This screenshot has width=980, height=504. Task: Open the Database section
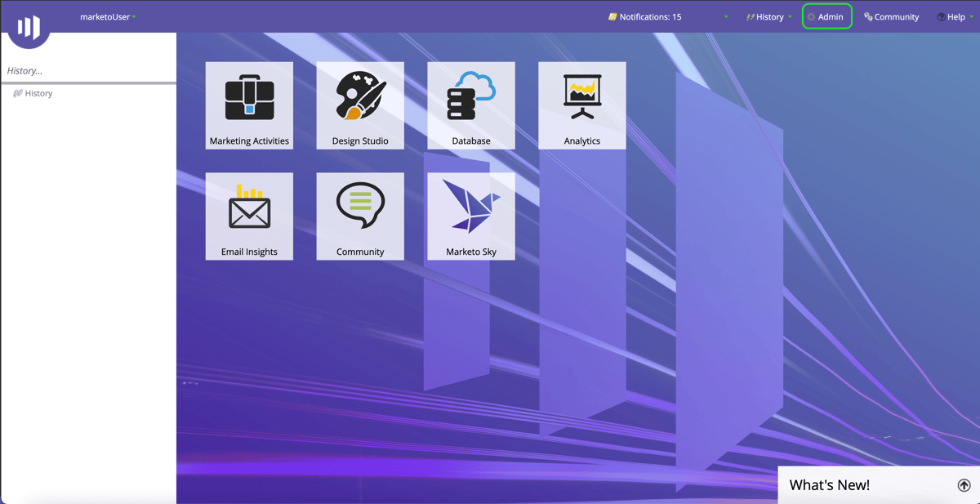click(x=471, y=105)
